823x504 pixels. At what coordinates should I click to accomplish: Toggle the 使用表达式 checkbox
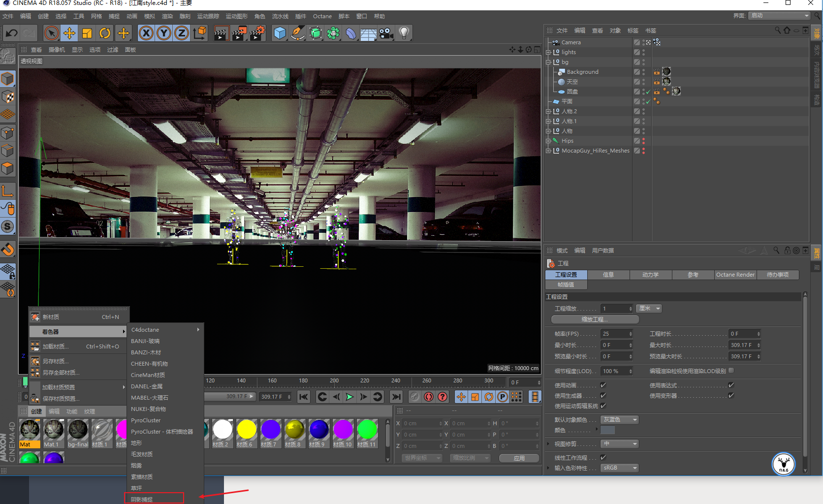tap(731, 385)
